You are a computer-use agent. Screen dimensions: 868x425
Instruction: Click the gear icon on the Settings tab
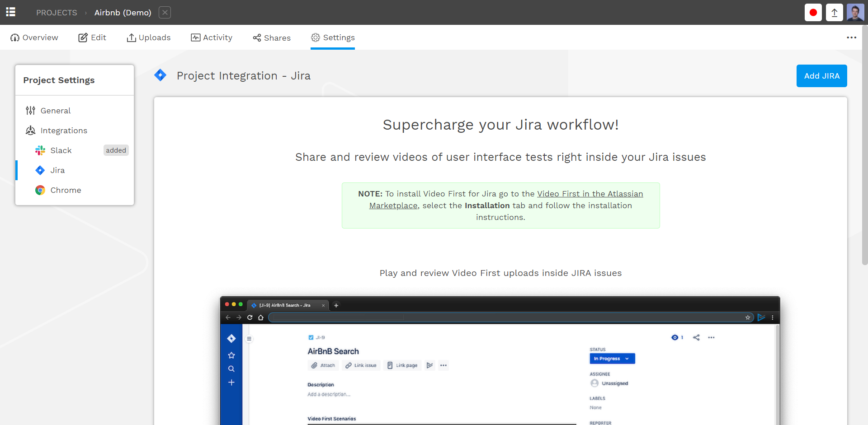point(315,38)
